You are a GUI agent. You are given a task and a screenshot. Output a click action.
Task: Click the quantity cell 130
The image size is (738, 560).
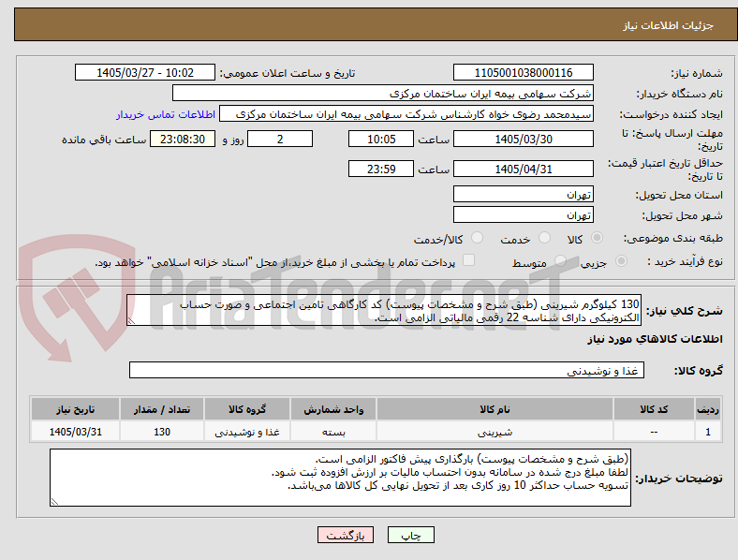pos(162,432)
